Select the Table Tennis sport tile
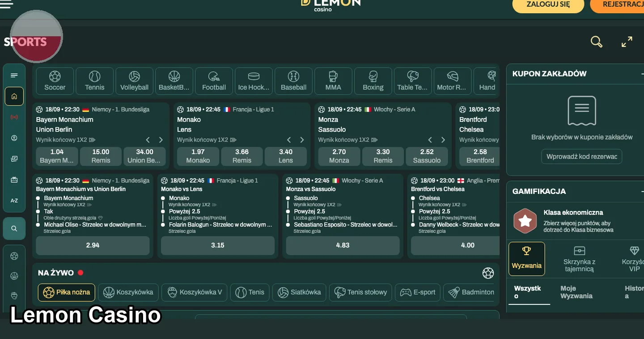The height and width of the screenshot is (339, 644). (413, 81)
